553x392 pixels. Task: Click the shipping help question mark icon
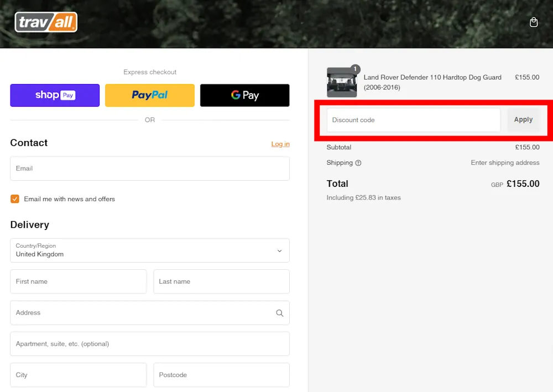coord(358,163)
